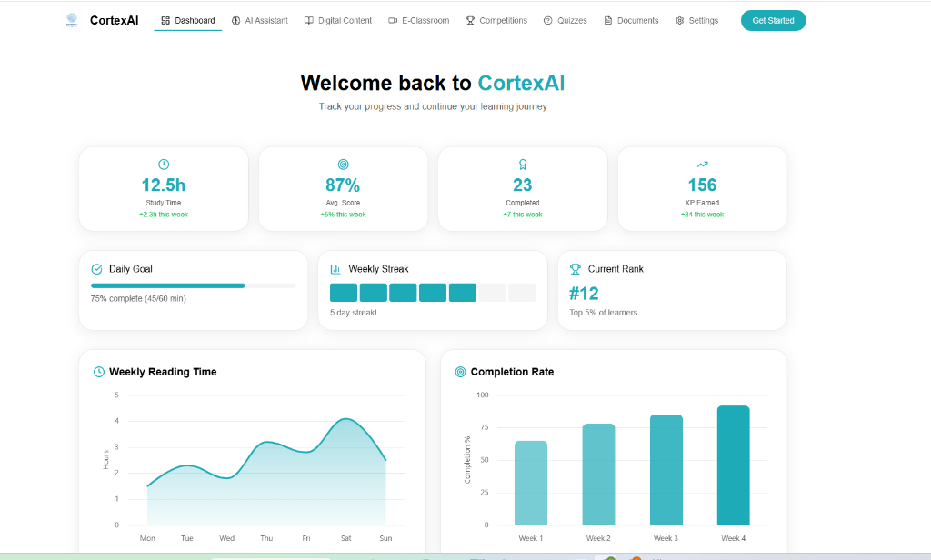The height and width of the screenshot is (560, 931).
Task: Click the target icon above Avg. Score
Action: click(343, 165)
